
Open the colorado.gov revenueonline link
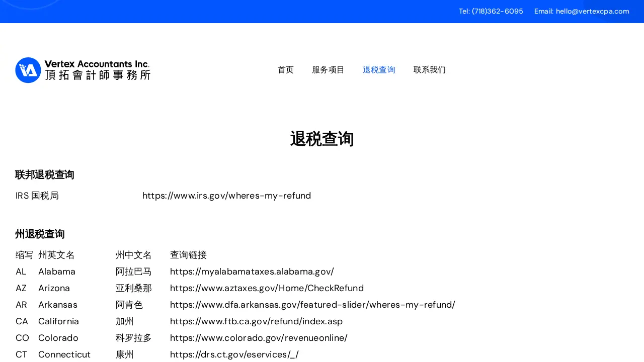coord(259,338)
